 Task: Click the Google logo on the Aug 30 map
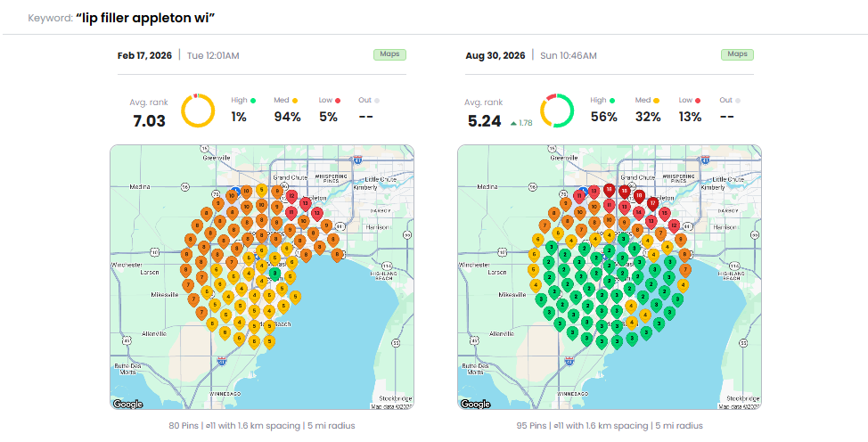[x=476, y=404]
